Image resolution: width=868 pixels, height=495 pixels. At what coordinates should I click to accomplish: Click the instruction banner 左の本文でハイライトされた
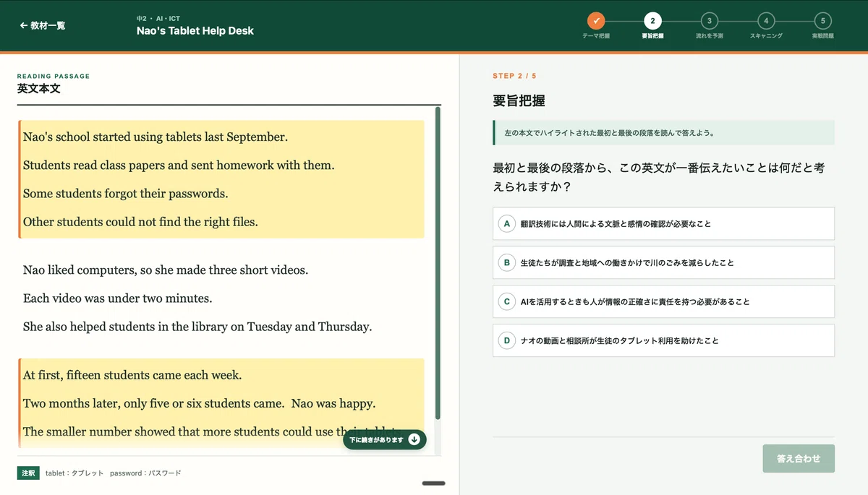pos(663,133)
